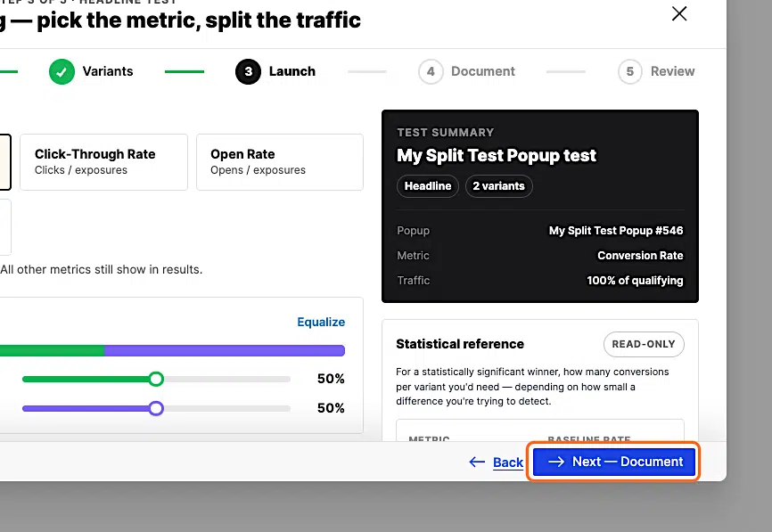Click My Split Test Popup #546 value
772x532 pixels.
[x=616, y=231]
